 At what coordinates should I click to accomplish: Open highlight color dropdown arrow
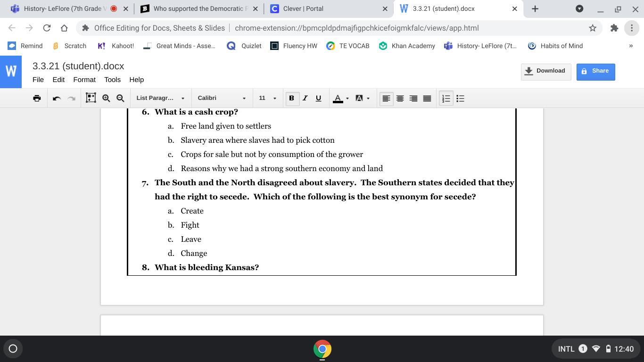[x=368, y=99]
